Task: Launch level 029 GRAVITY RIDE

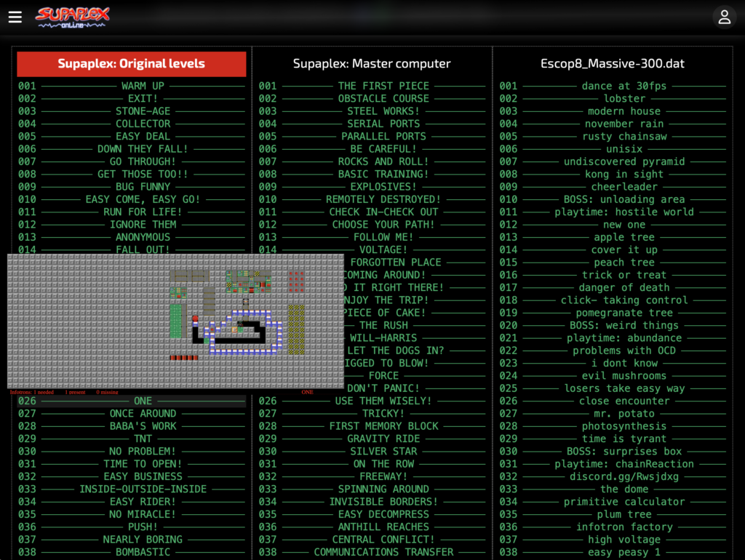Action: coord(383,439)
